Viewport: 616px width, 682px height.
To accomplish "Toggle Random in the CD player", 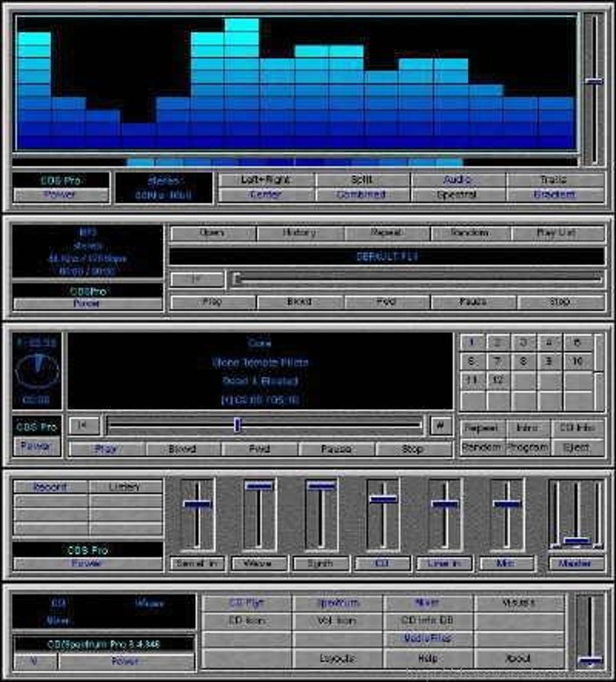I will pos(482,447).
